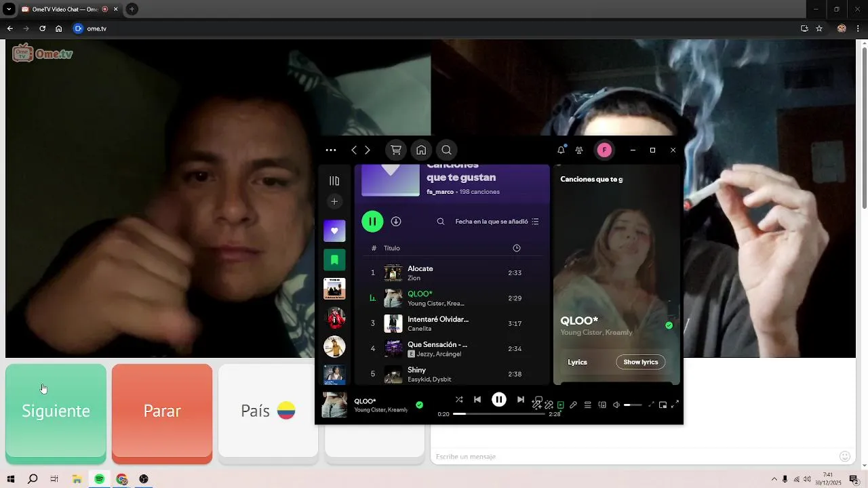Click the plus button to create playlist
This screenshot has height=488, width=868.
[x=334, y=201]
